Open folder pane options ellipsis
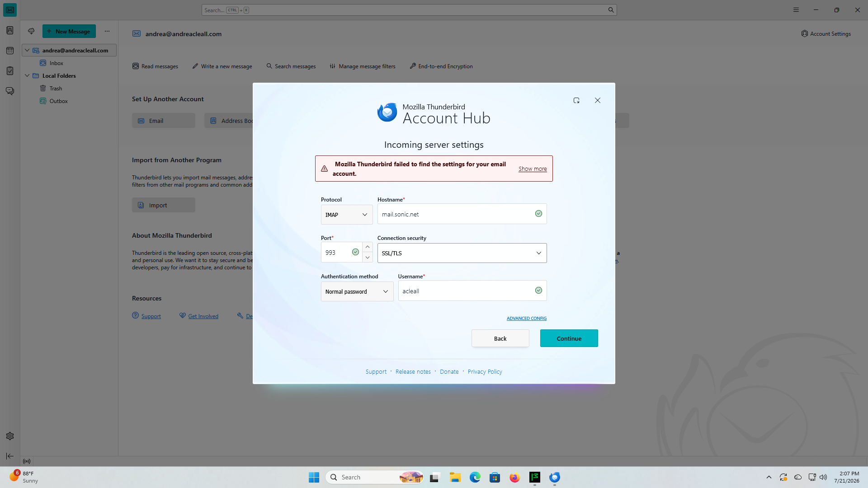The image size is (868, 488). coord(107,31)
